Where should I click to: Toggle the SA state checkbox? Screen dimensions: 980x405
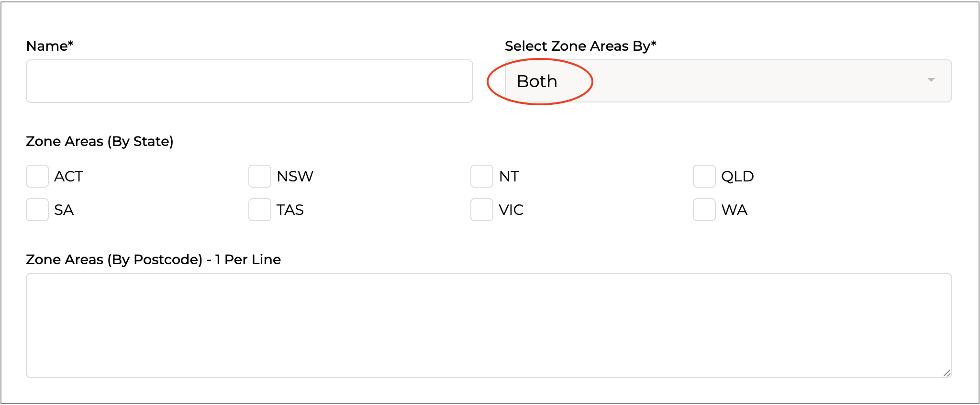click(37, 210)
